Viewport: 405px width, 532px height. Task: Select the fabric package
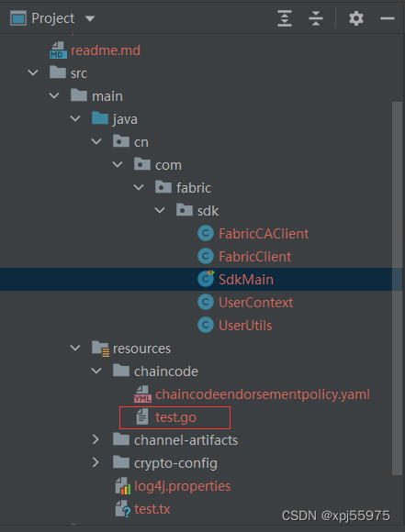tap(194, 188)
